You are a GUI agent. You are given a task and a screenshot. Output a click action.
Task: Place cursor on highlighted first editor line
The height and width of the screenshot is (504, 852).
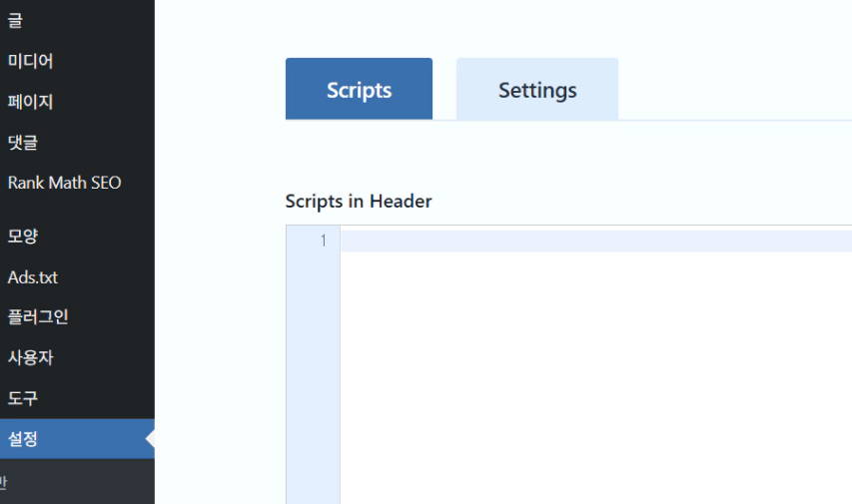coord(594,241)
